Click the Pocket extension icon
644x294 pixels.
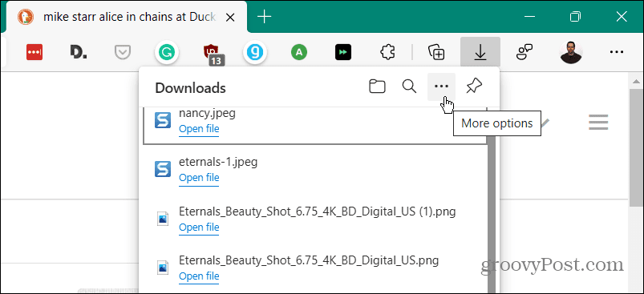tap(123, 53)
